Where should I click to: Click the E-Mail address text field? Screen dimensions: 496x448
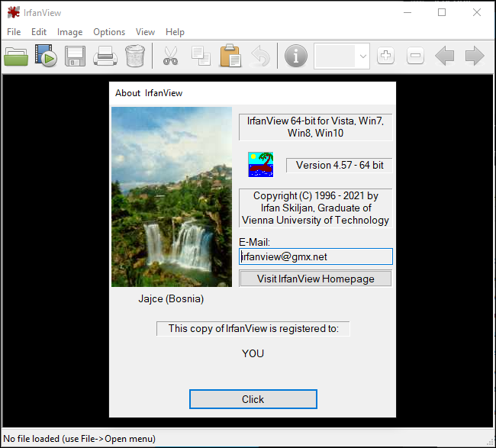[x=315, y=257]
